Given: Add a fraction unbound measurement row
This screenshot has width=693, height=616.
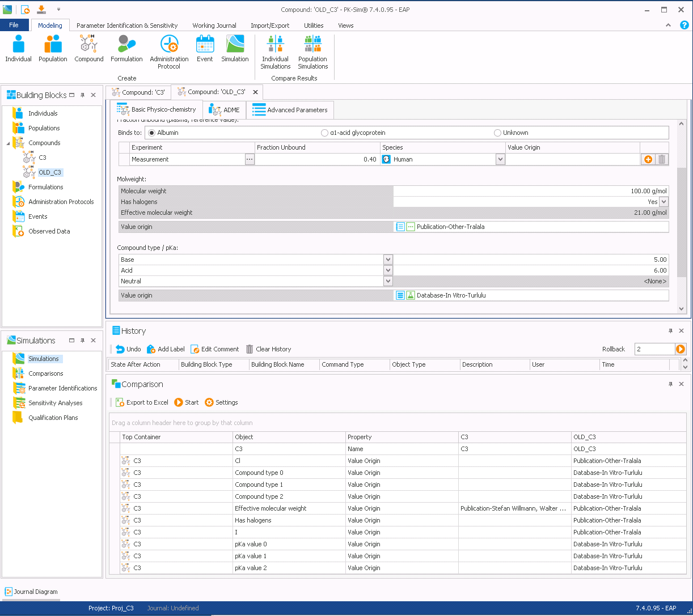Looking at the screenshot, I should [x=648, y=159].
